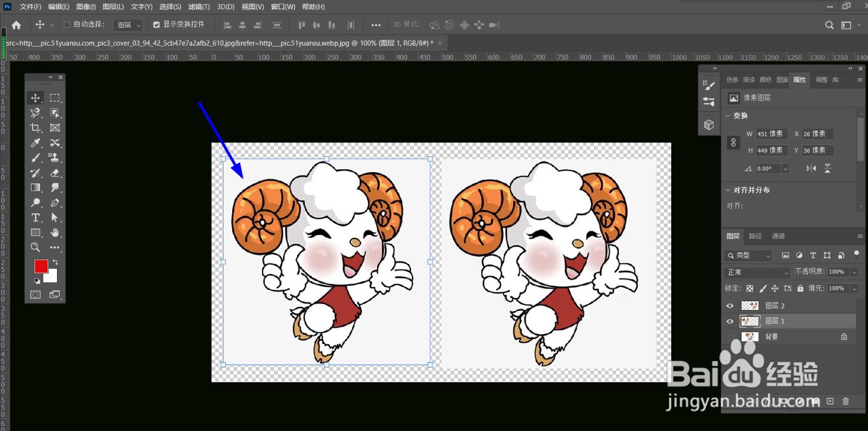Image resolution: width=868 pixels, height=431 pixels.
Task: Open the 填充 fill dropdown arrow
Action: click(854, 288)
